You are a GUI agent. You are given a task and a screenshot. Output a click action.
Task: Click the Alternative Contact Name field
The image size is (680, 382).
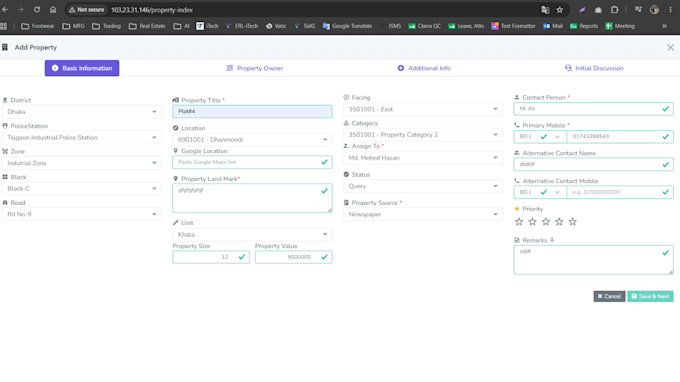click(593, 164)
